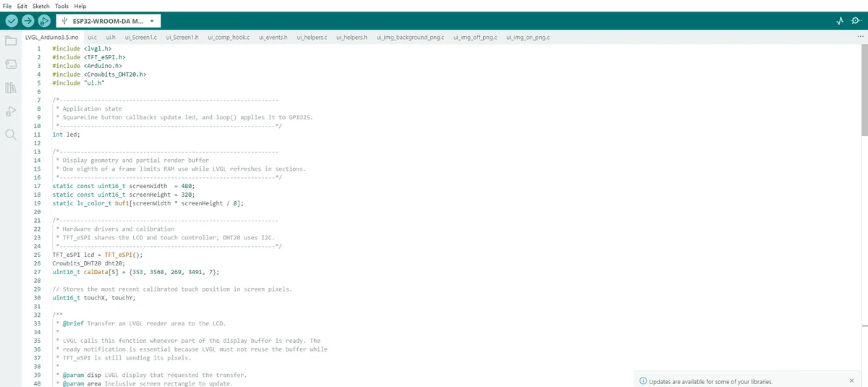This screenshot has height=387, width=868.
Task: Click the Verify sketch checkmark button
Action: (x=11, y=21)
